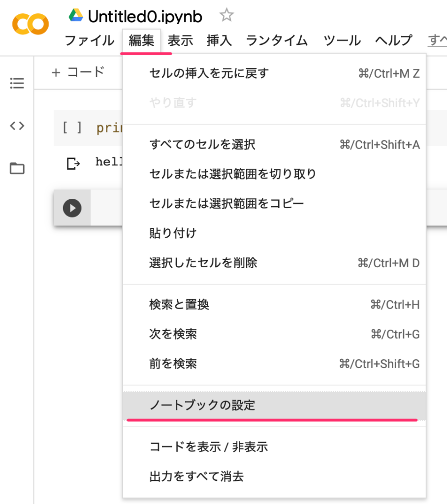
Task: Click the plus icon next to コード
Action: pyautogui.click(x=56, y=72)
